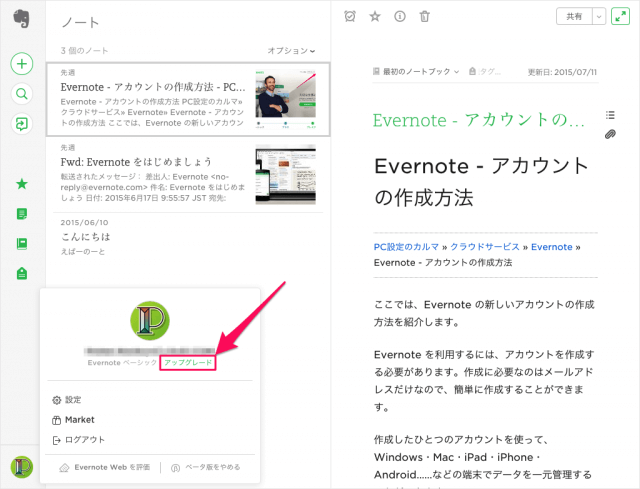Select 設定 in the account menu
The width and height of the screenshot is (640, 489).
pyautogui.click(x=72, y=400)
